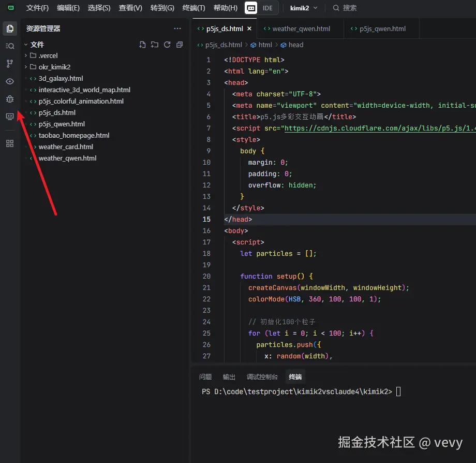The width and height of the screenshot is (476, 463).
Task: Open the Source Control view
Action: 9,63
